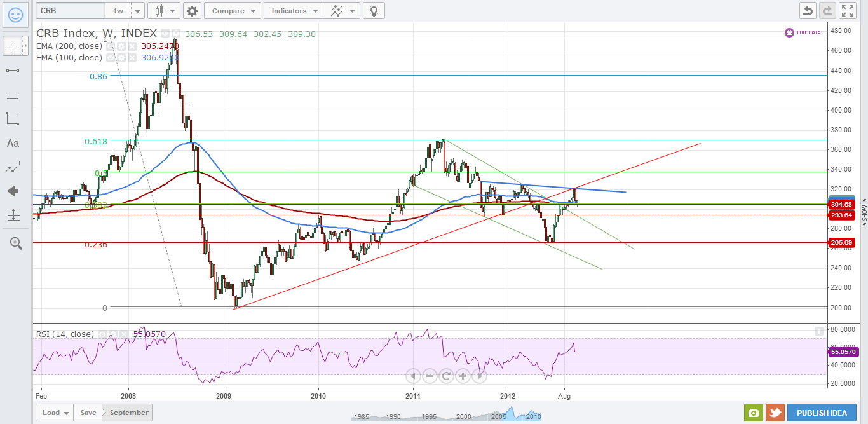868x424 pixels.
Task: Select the left arrow marker tool
Action: pyautogui.click(x=13, y=191)
